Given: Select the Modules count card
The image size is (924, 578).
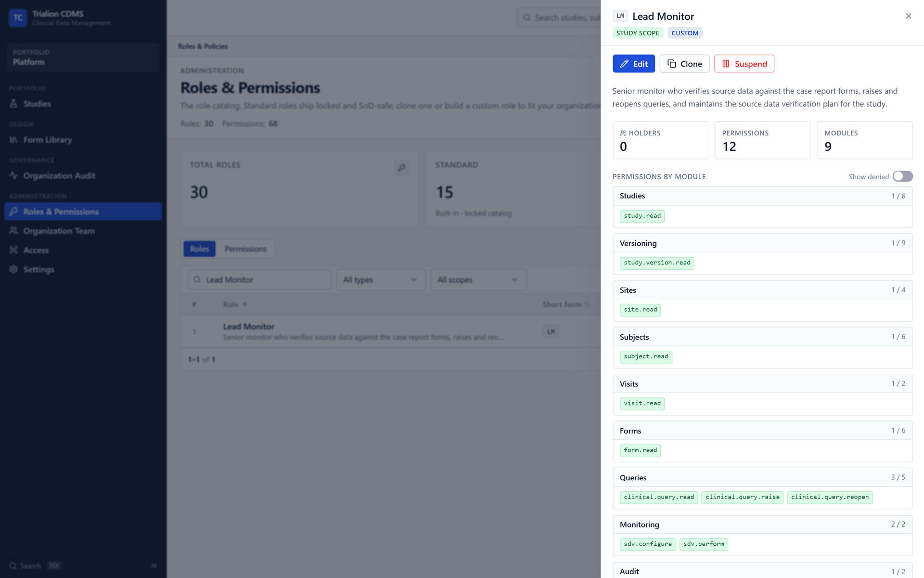Looking at the screenshot, I should point(865,140).
